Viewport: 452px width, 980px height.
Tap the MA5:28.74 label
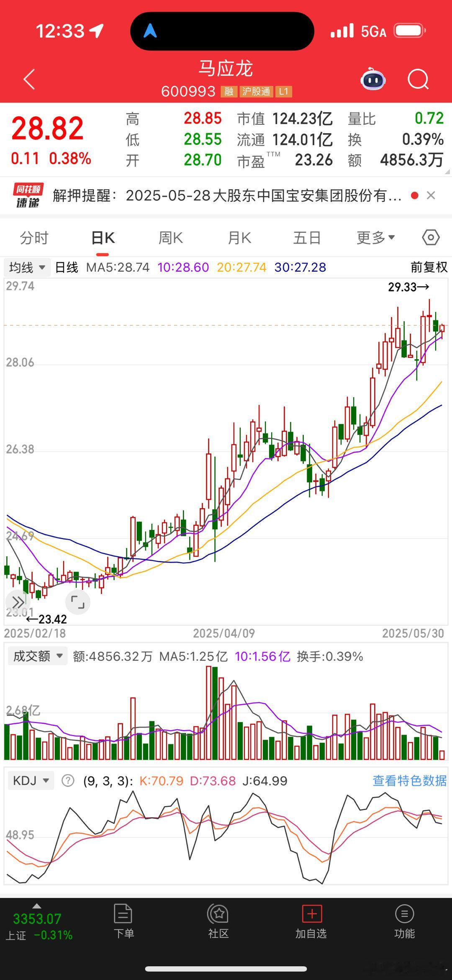pos(118,267)
